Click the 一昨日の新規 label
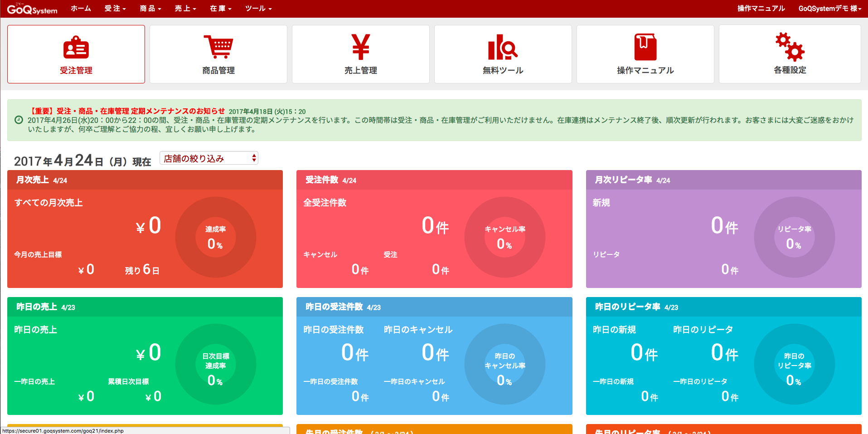868x434 pixels. coord(613,381)
